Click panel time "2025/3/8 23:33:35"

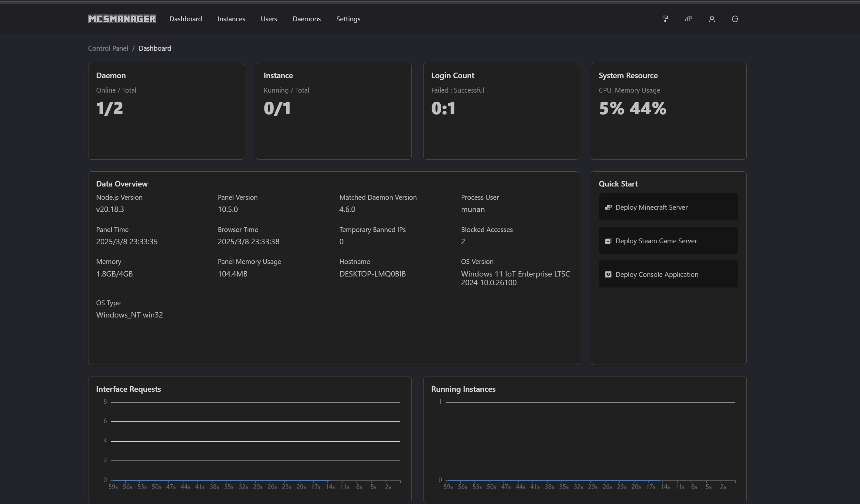[x=127, y=241]
